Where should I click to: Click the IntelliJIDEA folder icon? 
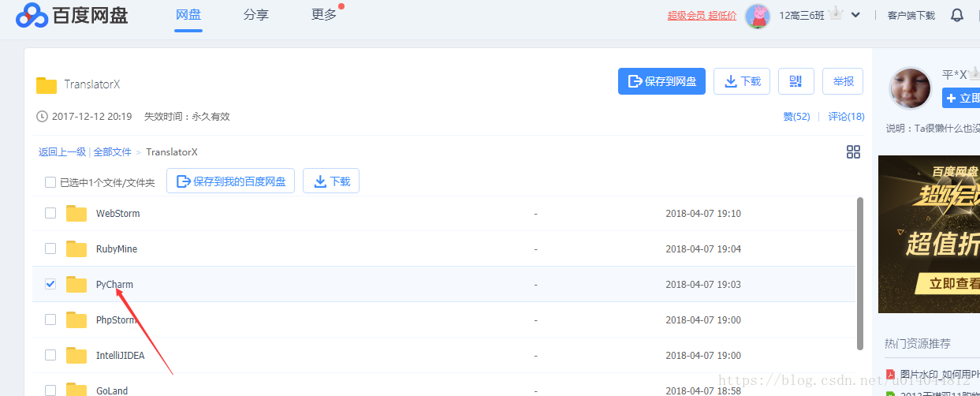coord(76,355)
